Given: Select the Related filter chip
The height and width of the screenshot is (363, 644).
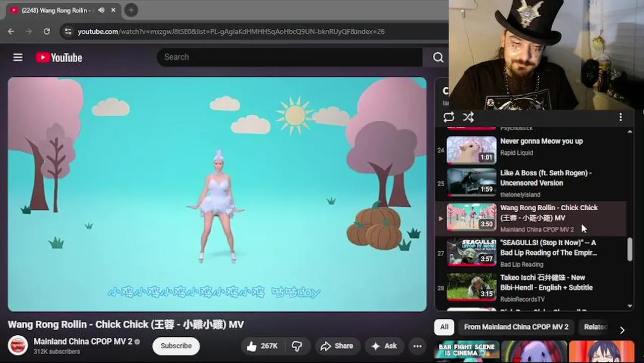Looking at the screenshot, I should coord(595,327).
